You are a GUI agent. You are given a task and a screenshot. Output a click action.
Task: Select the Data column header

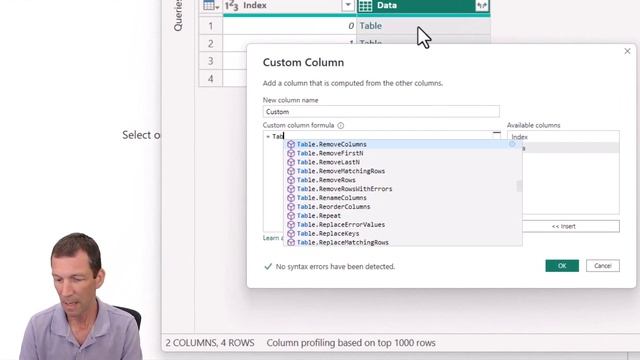click(x=423, y=6)
